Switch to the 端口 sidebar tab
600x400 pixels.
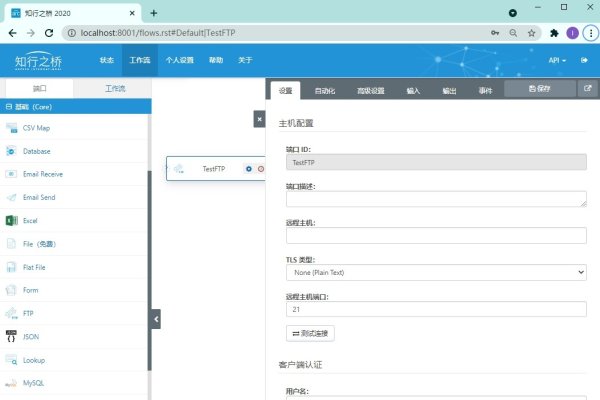[x=39, y=88]
